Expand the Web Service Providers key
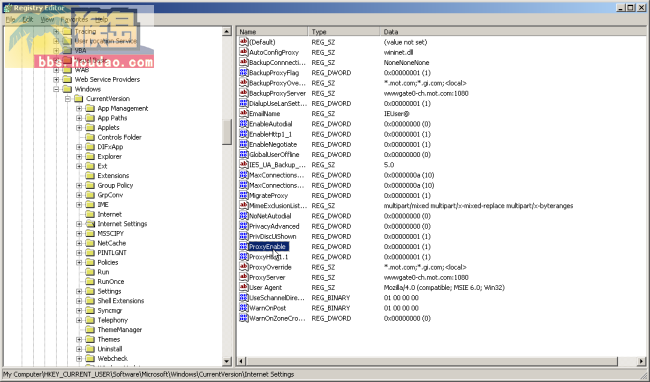The height and width of the screenshot is (382, 650). pos(56,80)
